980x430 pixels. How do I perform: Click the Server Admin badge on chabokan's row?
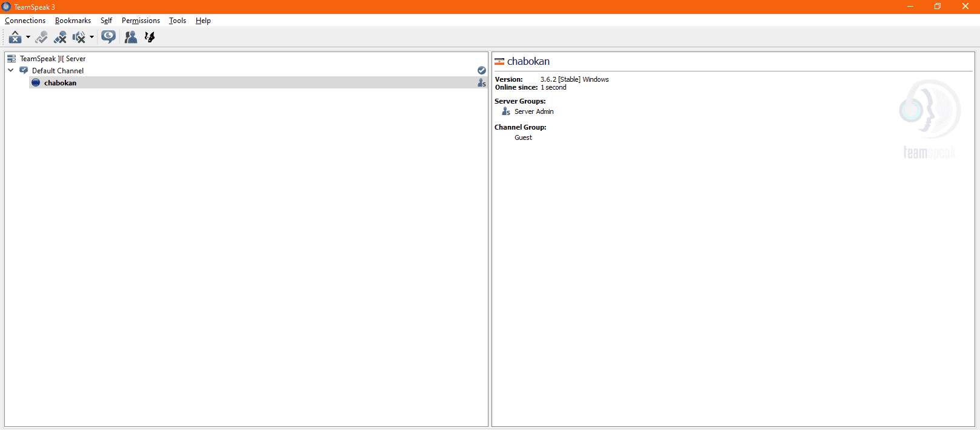click(482, 83)
